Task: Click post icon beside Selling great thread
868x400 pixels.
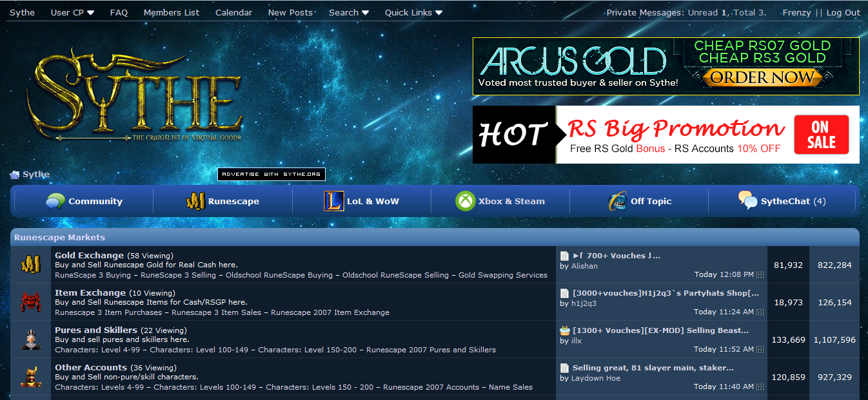Action: click(x=564, y=368)
